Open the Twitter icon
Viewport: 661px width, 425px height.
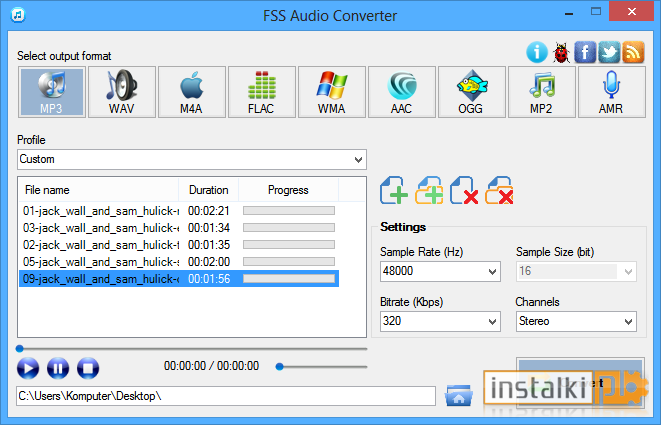pos(609,52)
